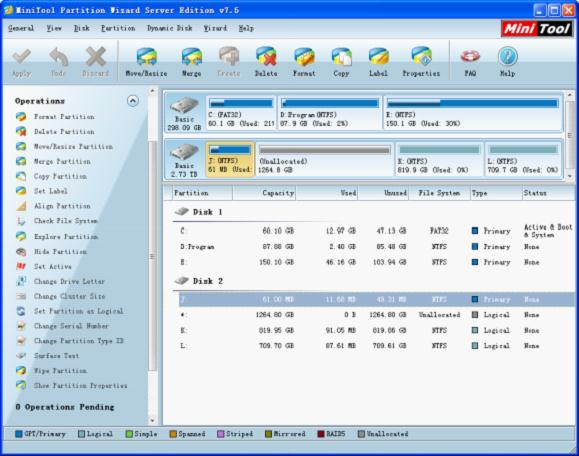Click the Align Partition icon
This screenshot has height=456, width=579.
21,206
